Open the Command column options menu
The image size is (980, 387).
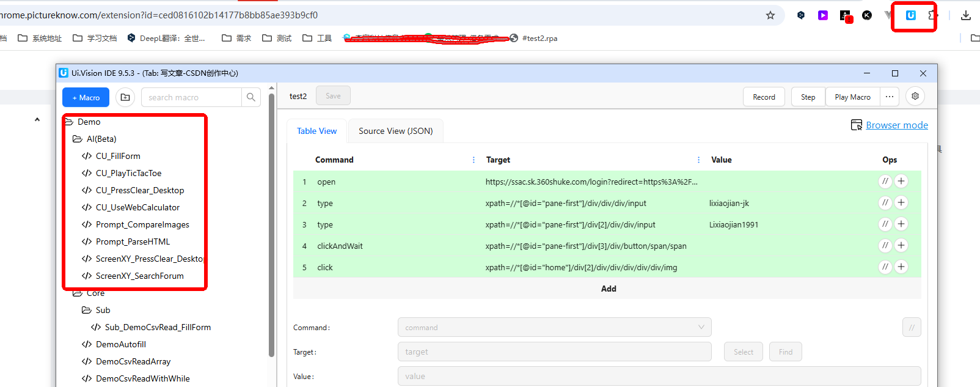474,160
